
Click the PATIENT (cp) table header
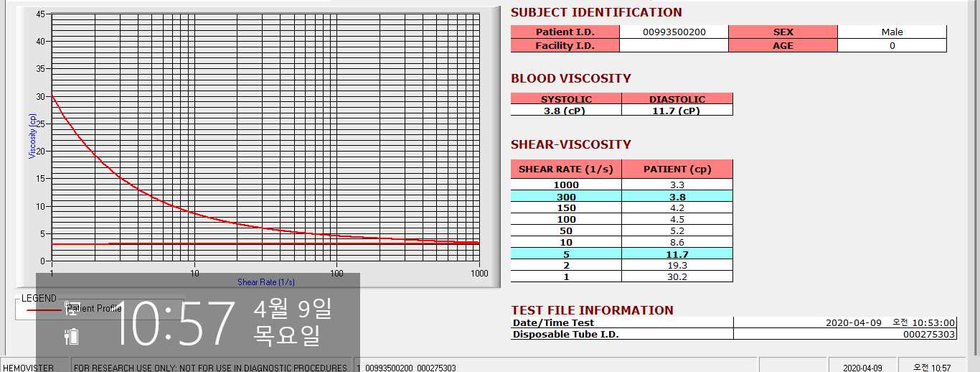click(677, 169)
